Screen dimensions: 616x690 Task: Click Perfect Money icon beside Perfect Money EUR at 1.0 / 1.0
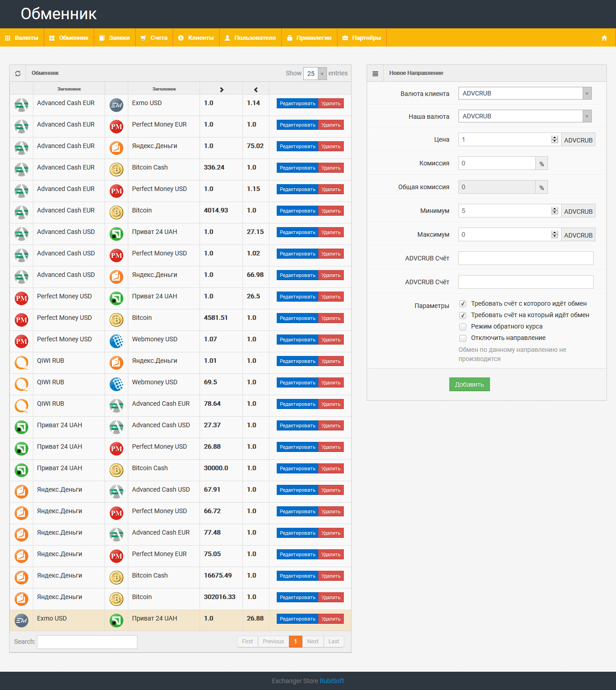pyautogui.click(x=116, y=127)
